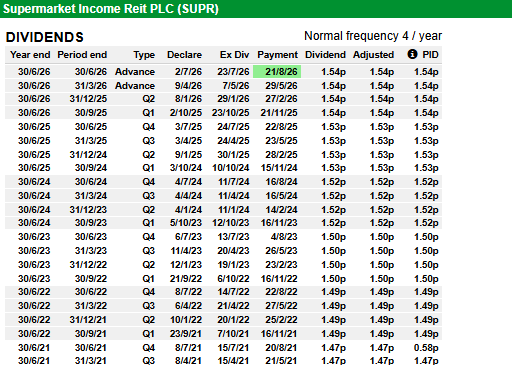Select ex-div date 23/7/26
512x365 pixels.
233,72
